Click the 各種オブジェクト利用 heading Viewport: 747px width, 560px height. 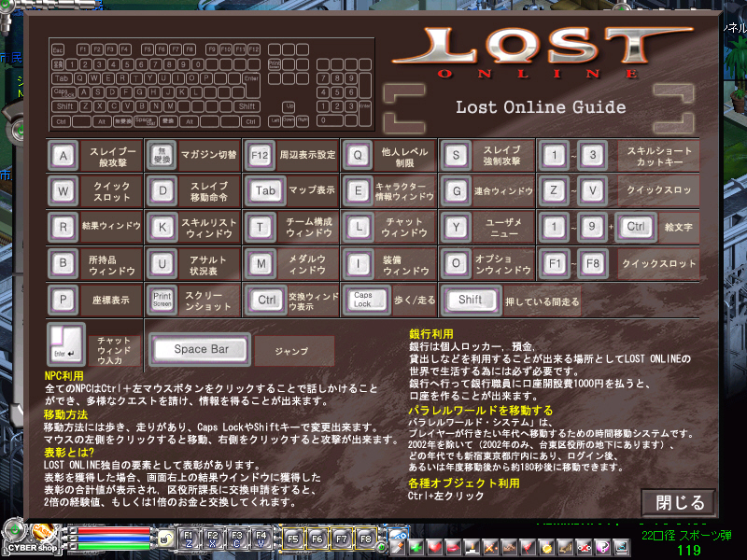click(464, 483)
